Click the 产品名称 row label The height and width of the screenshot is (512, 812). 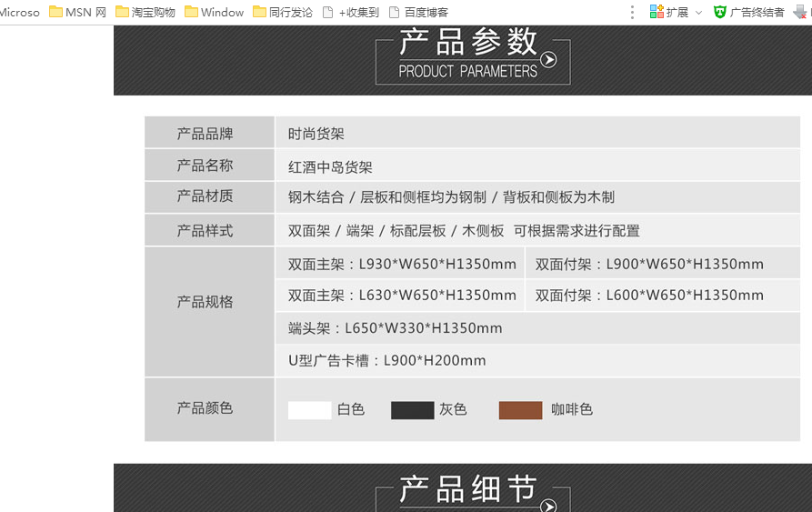point(206,166)
